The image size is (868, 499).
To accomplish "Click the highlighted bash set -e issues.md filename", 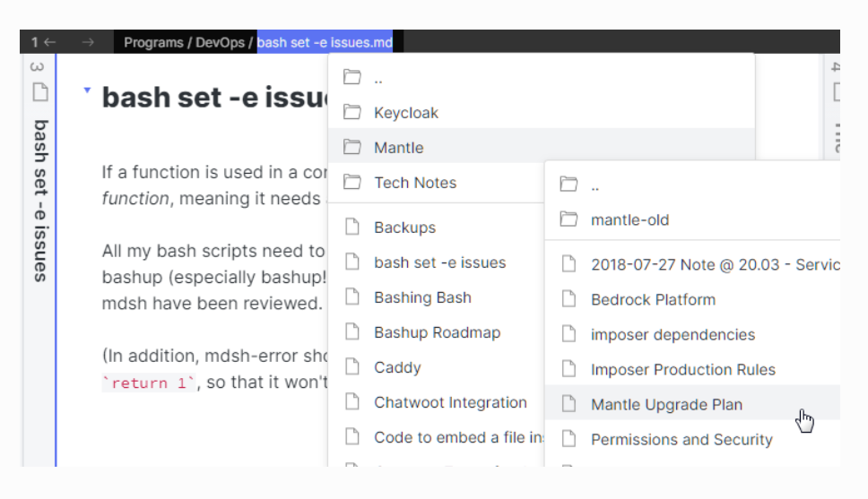I will tap(330, 42).
